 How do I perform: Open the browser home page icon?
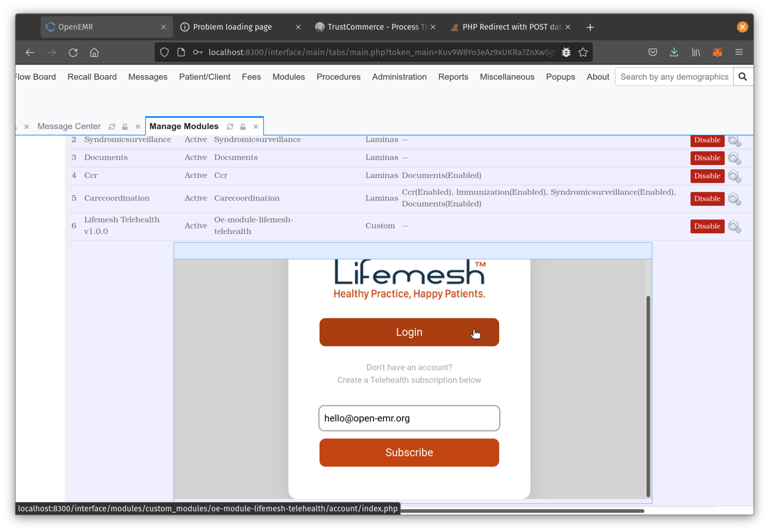pos(94,52)
